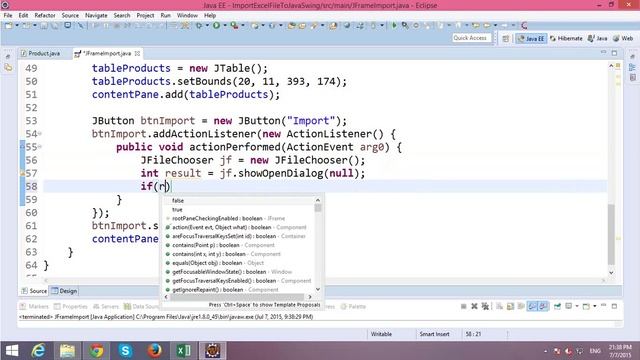Open the New Java Class dropdown arrow
Screen dimensions: 640x360
(281, 25)
